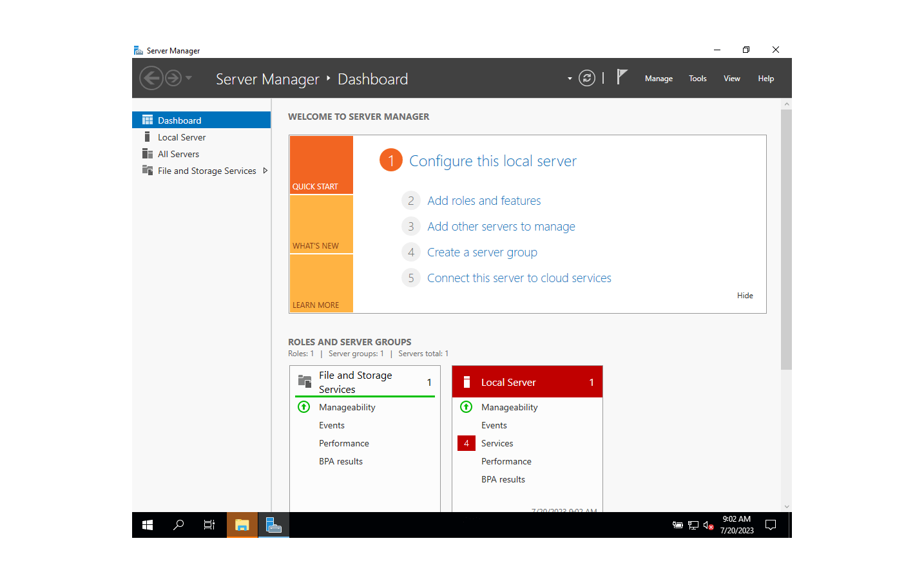Click Connect this server to cloud services
Image resolution: width=924 pixels, height=581 pixels.
519,278
